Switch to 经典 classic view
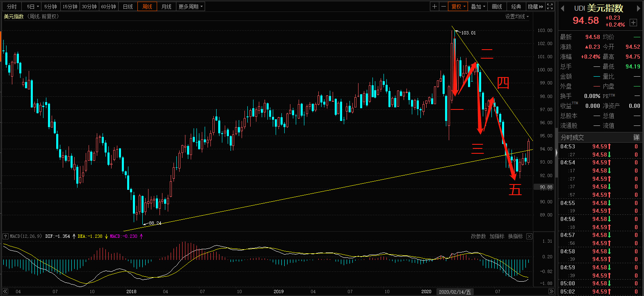644x296 pixels. (516, 7)
